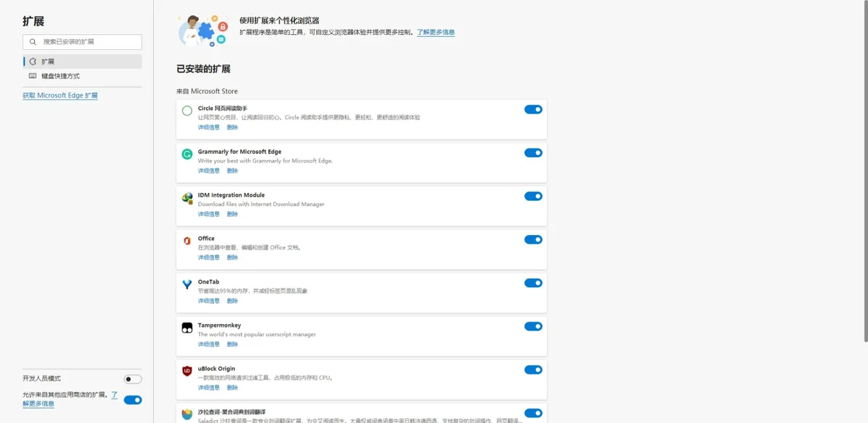Open 了解更多信息 link in header banner
Viewport: 868px width, 423px height.
[435, 33]
